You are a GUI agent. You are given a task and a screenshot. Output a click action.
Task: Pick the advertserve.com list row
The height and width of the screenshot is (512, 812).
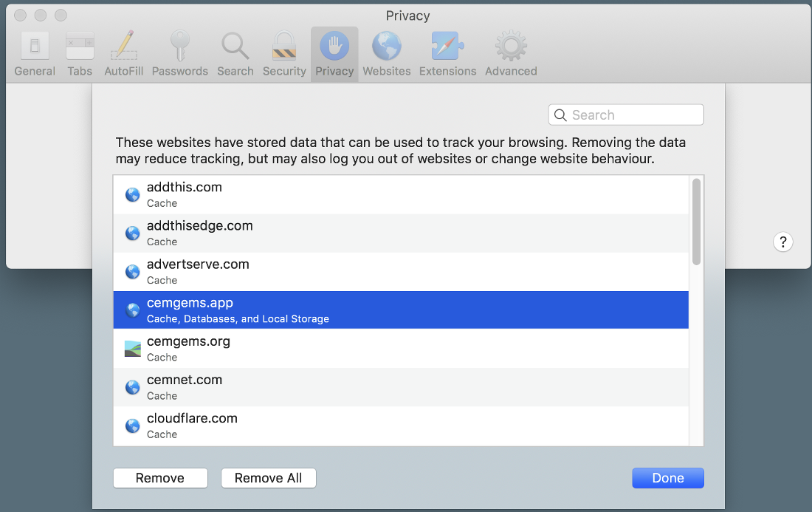[401, 271]
